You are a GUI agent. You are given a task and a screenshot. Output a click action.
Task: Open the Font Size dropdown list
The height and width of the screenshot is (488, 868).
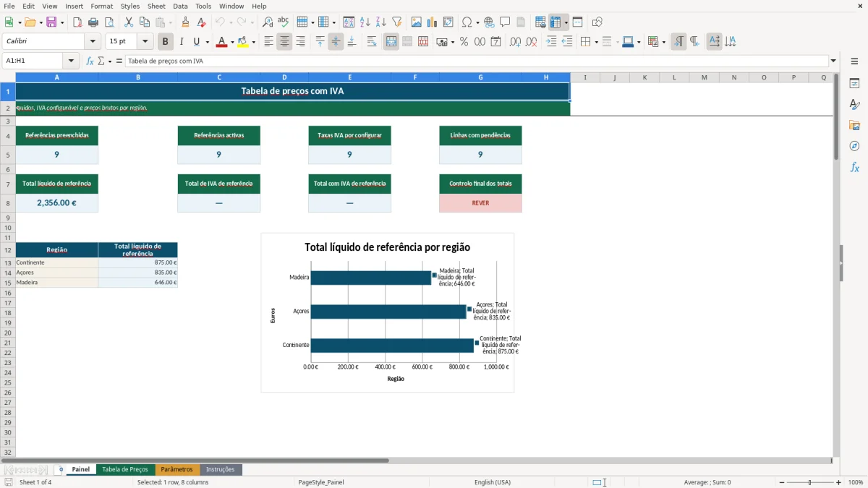point(145,42)
